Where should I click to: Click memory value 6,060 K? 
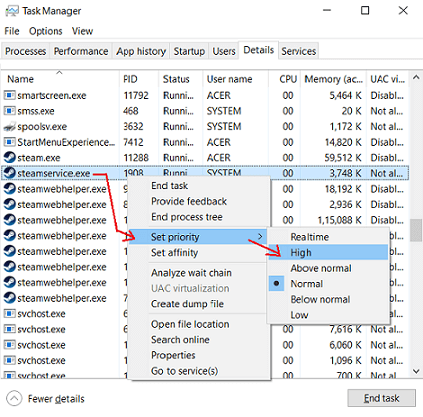(346, 345)
